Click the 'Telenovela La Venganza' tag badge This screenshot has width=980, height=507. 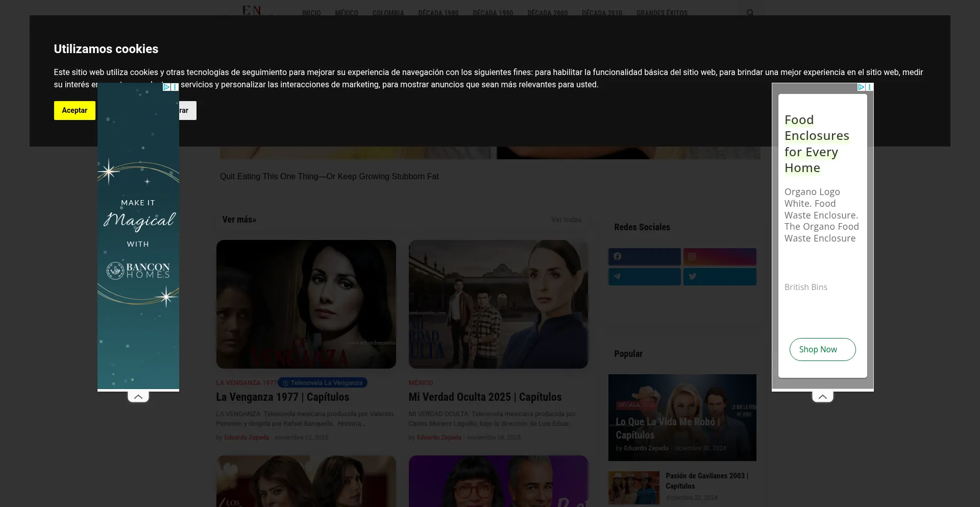323,383
